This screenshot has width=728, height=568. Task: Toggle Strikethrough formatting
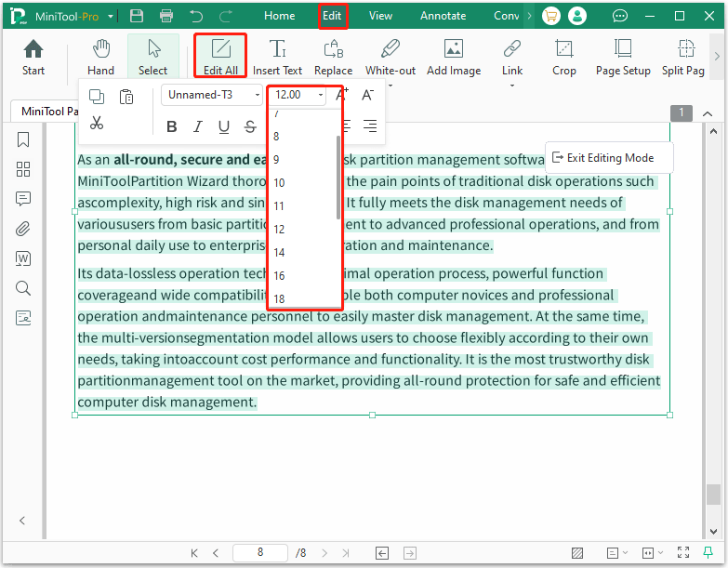pyautogui.click(x=250, y=126)
